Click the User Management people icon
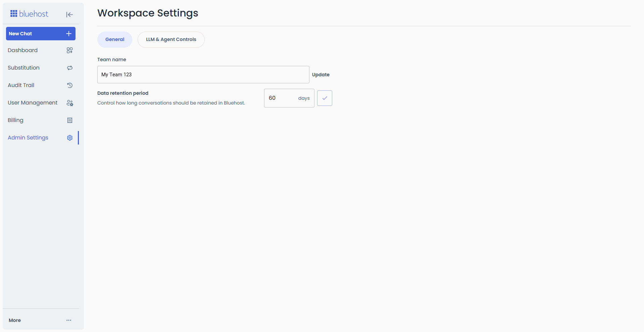The image size is (644, 332). coord(70,103)
